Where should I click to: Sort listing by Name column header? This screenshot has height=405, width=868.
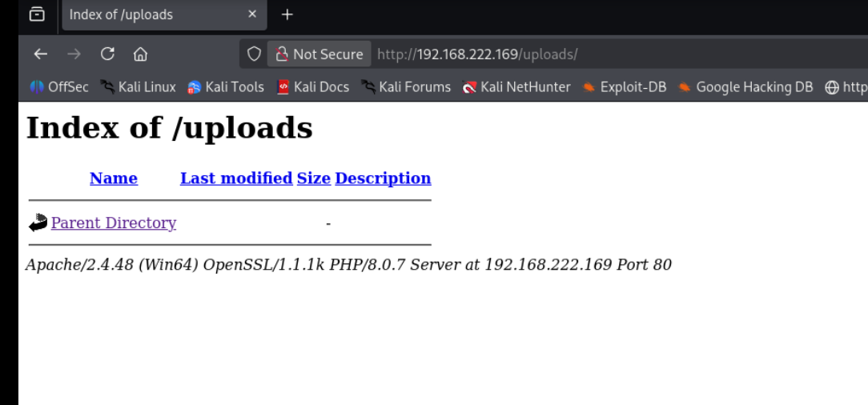point(114,178)
